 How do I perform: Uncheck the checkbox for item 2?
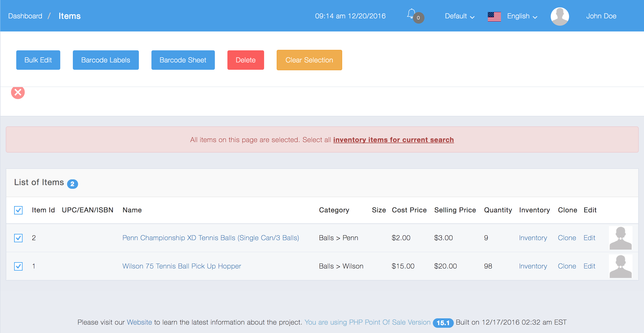coord(18,238)
